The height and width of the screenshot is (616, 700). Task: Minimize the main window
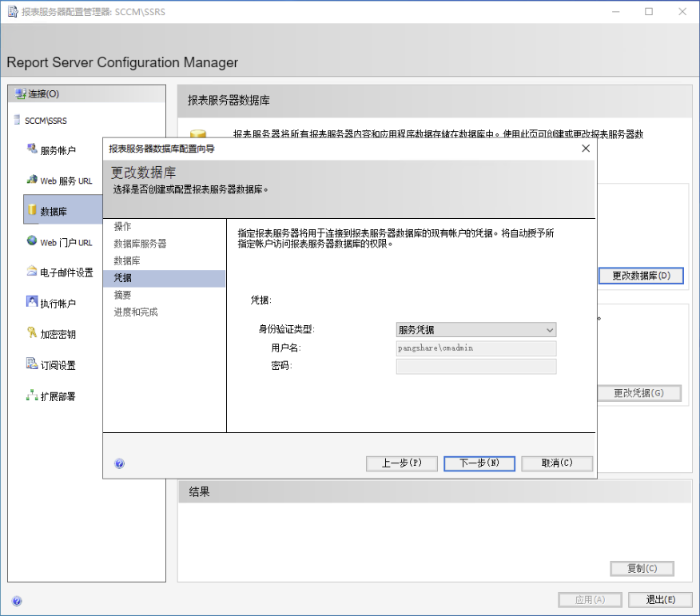(x=615, y=12)
